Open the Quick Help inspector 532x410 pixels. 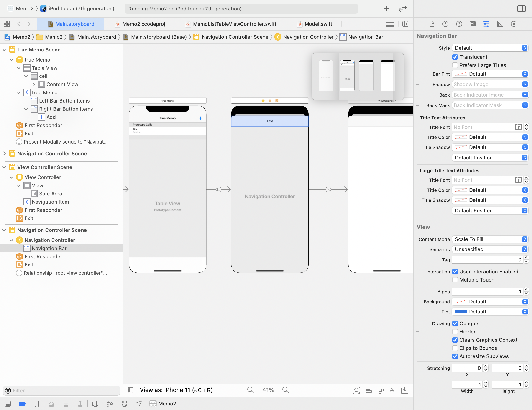coord(459,24)
